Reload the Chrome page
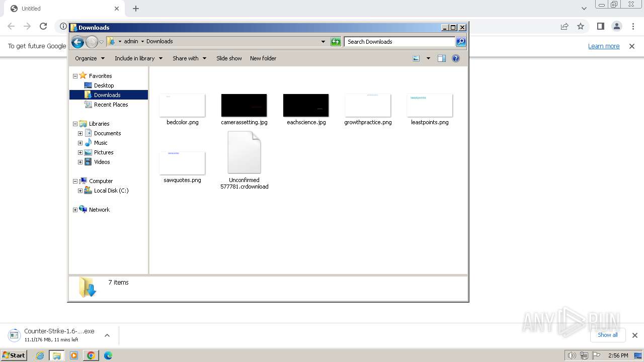The height and width of the screenshot is (362, 644). coord(43,26)
